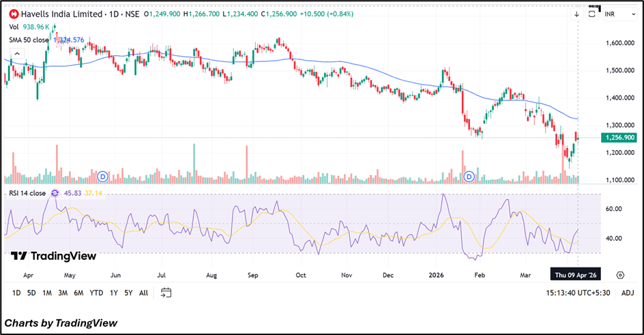This screenshot has height=335, width=644.
Task: Click the All range button
Action: 143,293
